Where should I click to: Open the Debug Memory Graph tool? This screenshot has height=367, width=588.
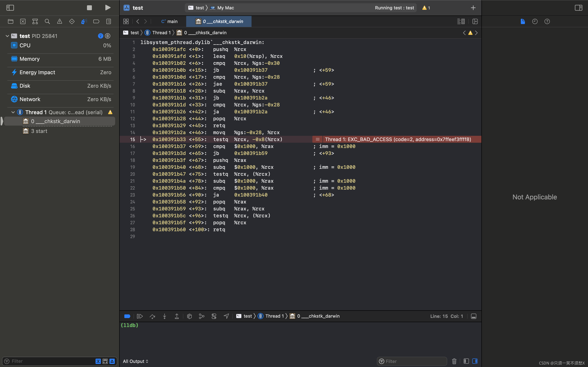202,316
